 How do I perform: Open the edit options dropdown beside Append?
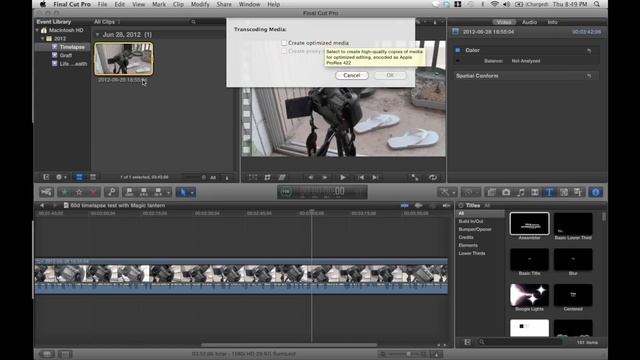pyautogui.click(x=168, y=192)
